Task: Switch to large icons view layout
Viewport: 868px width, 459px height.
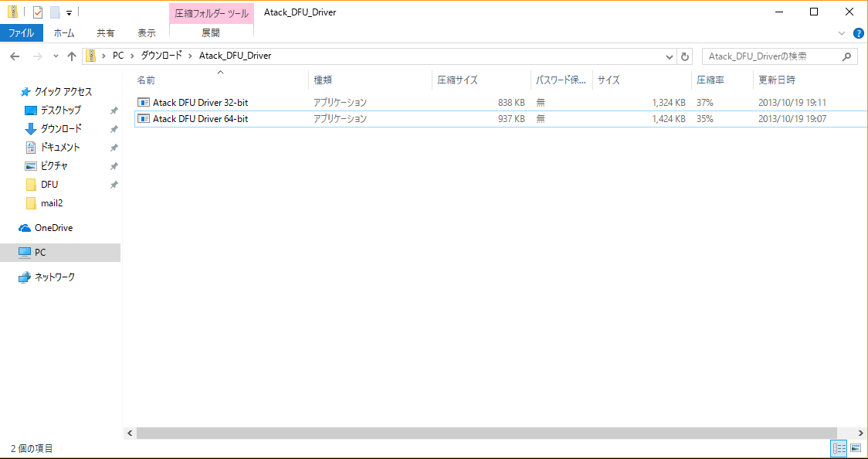Action: tap(856, 448)
